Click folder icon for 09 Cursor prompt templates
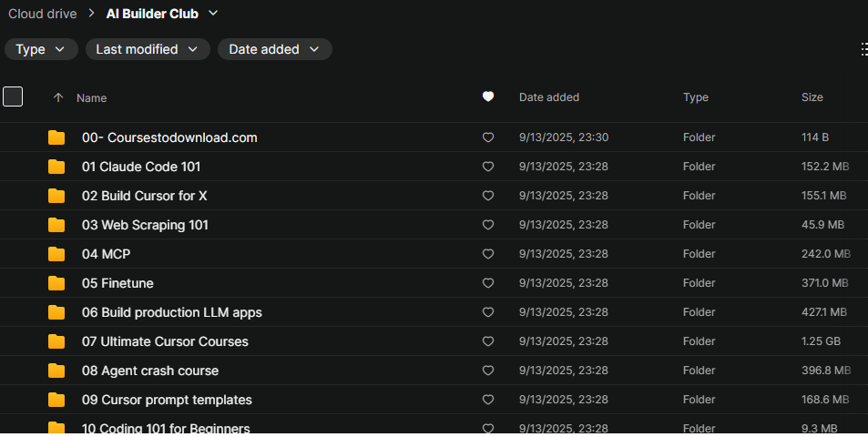This screenshot has height=437, width=868. pos(56,400)
